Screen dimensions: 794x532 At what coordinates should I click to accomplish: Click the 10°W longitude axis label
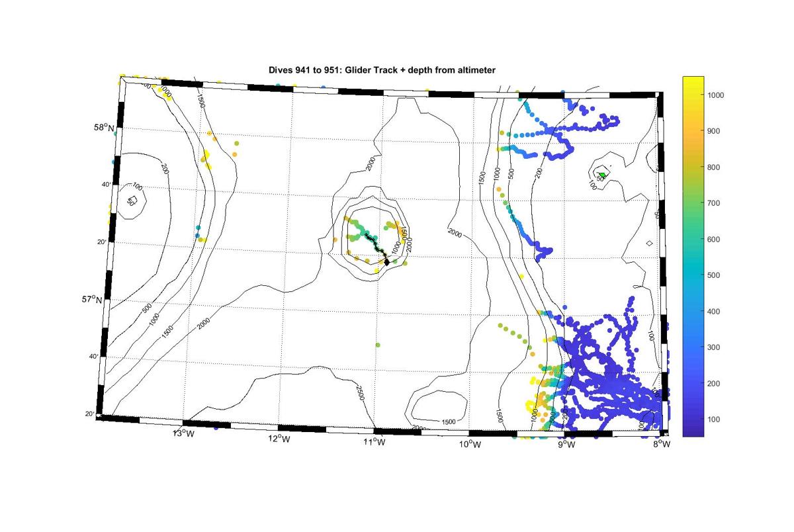[x=470, y=443]
